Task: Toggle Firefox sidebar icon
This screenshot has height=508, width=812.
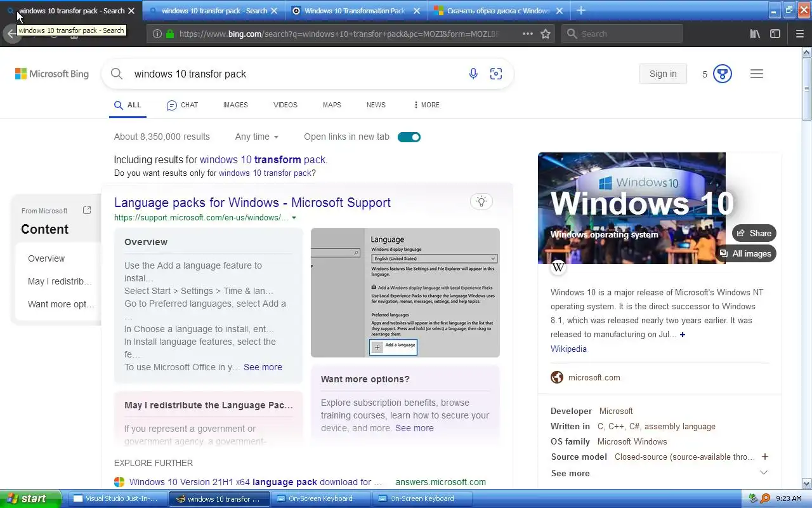Action: (x=775, y=34)
